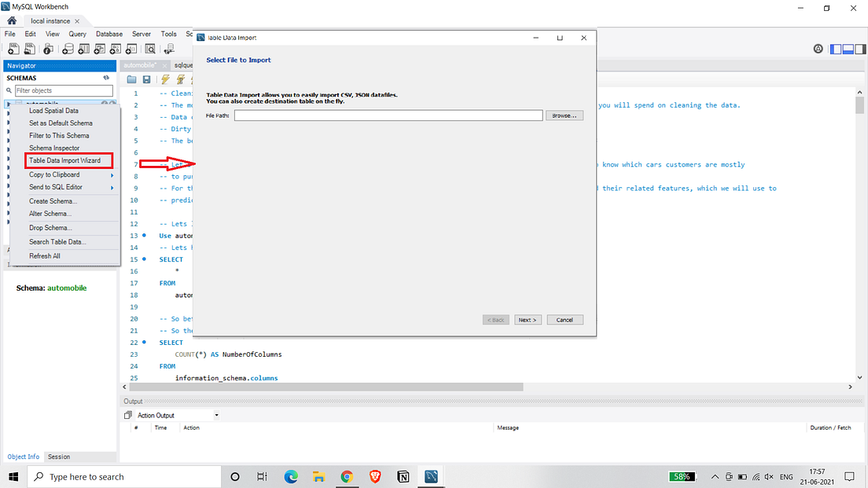Click the Create New Table toolbar icon

click(x=83, y=49)
